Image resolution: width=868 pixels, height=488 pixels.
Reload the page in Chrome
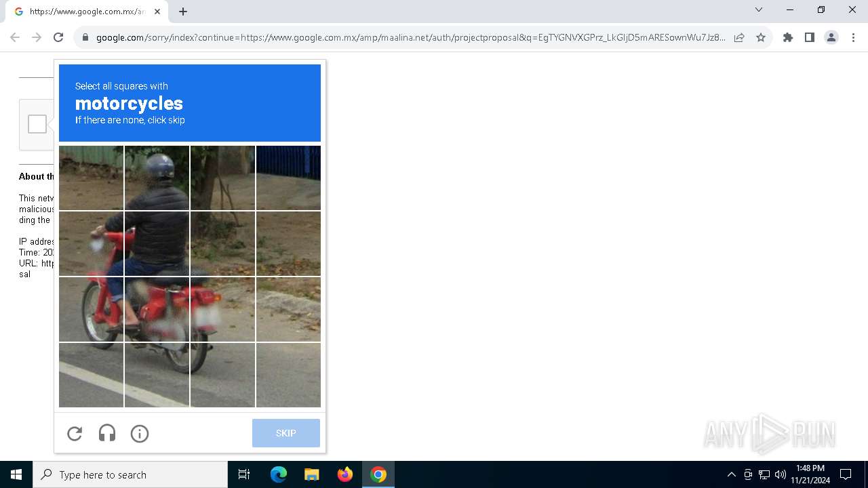pos(58,37)
